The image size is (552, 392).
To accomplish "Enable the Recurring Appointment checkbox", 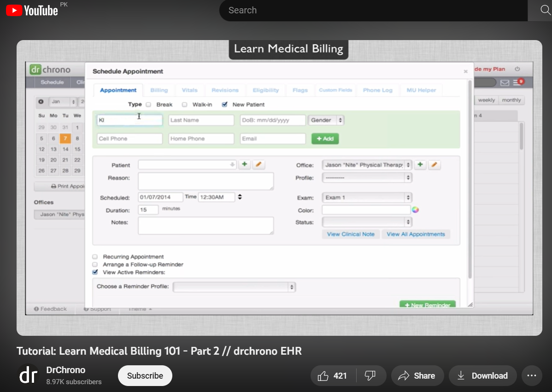I will tap(95, 257).
